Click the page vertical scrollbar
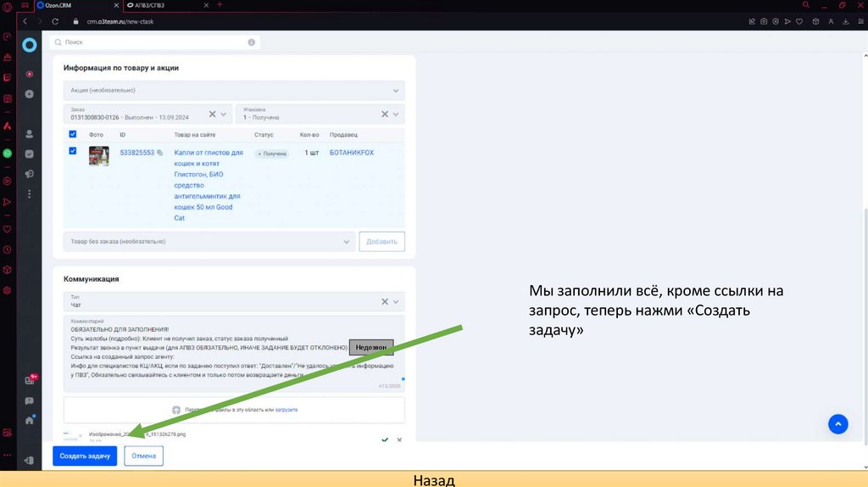The image size is (868, 487). click(865, 327)
